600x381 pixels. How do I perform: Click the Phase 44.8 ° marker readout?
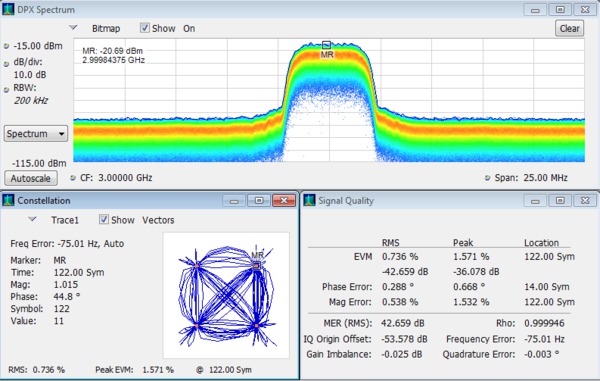point(67,296)
